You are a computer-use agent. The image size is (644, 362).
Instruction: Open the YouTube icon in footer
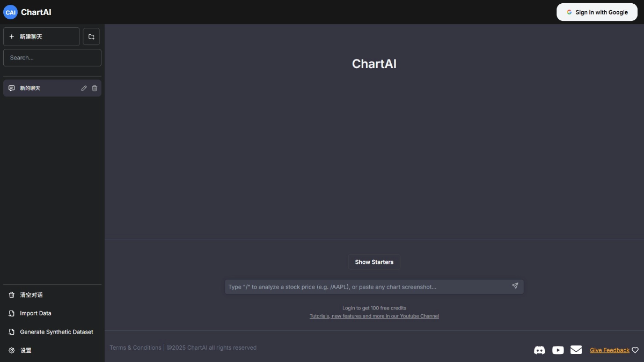[558, 350]
